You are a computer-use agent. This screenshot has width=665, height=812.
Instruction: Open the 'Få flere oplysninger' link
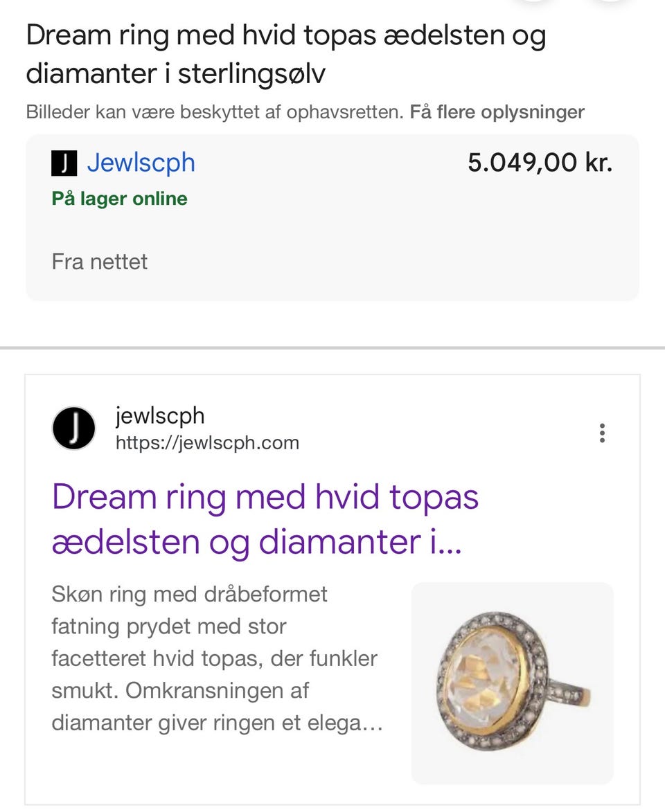point(497,112)
